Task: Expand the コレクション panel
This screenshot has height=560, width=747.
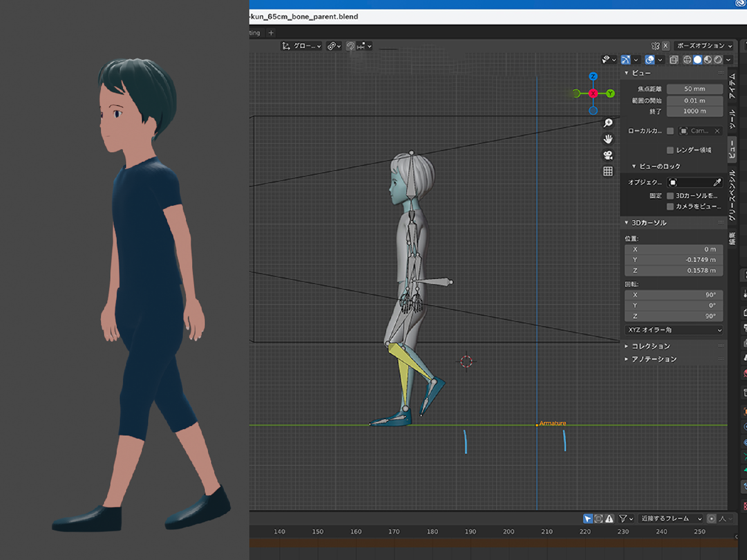Action: [651, 346]
